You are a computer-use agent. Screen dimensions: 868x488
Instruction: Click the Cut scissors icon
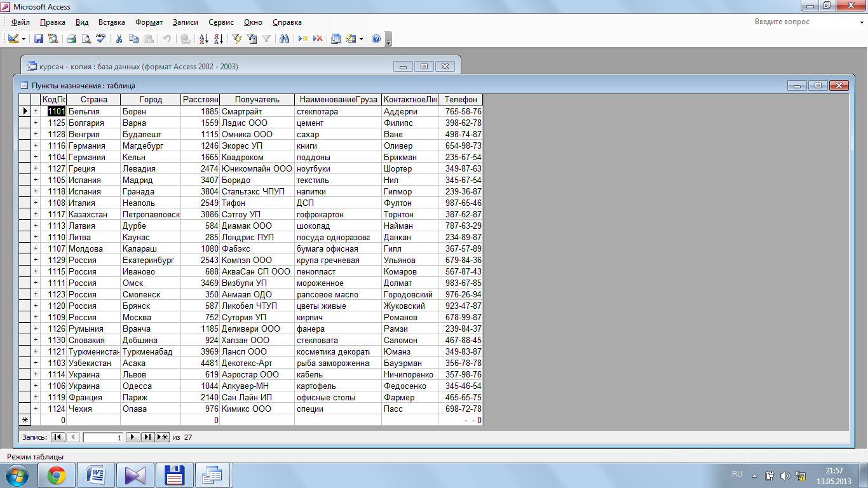point(119,39)
